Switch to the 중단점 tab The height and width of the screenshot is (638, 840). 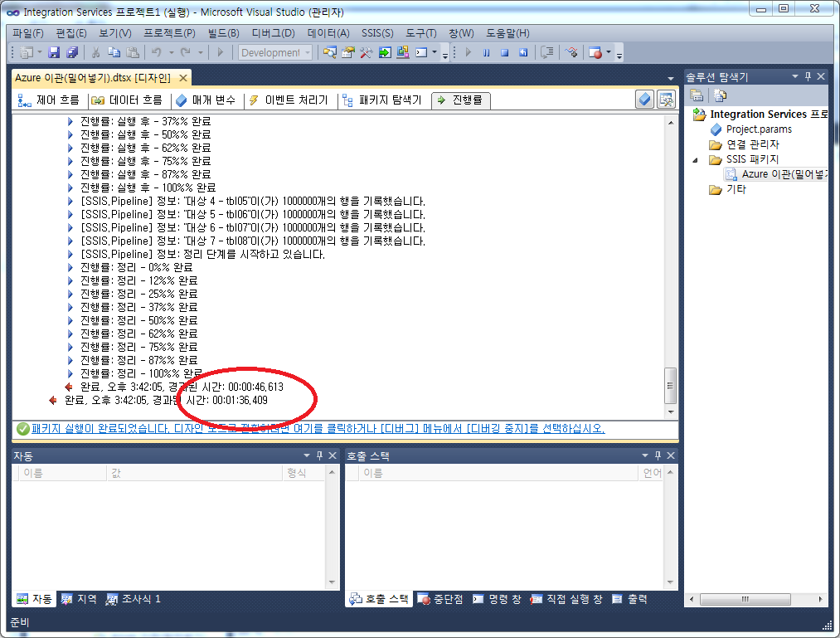pos(440,599)
